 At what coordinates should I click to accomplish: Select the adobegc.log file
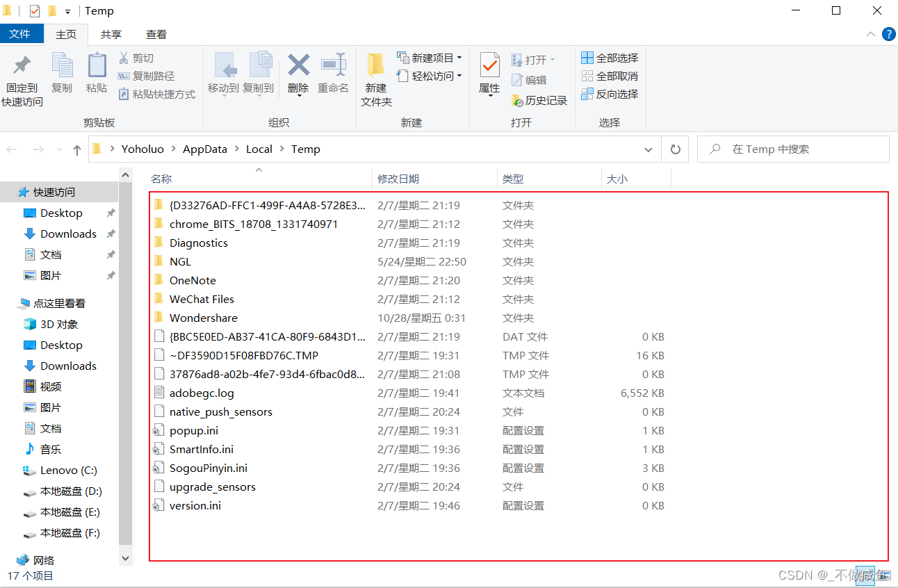(x=202, y=393)
